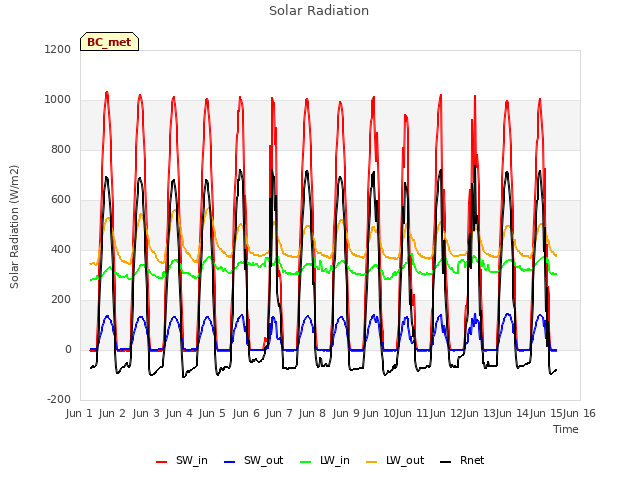Click the 600 y-axis tick label
Image resolution: width=640 pixels, height=480 pixels.
[61, 200]
